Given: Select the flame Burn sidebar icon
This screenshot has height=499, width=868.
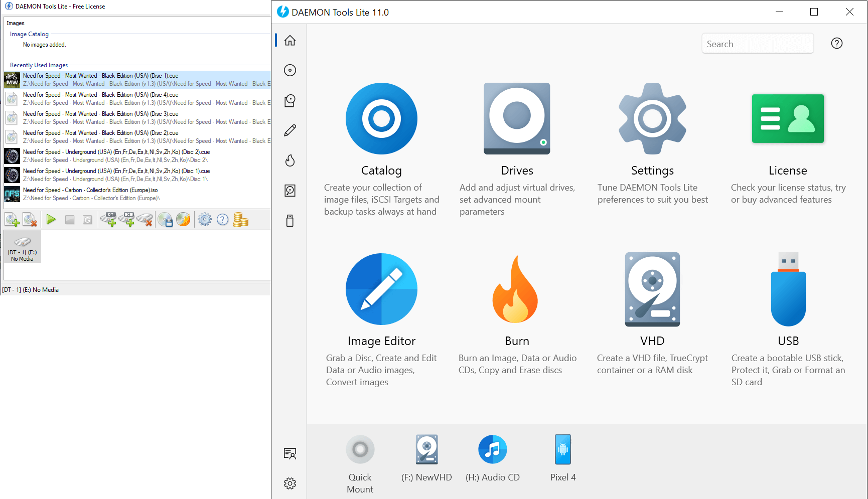Looking at the screenshot, I should (290, 160).
